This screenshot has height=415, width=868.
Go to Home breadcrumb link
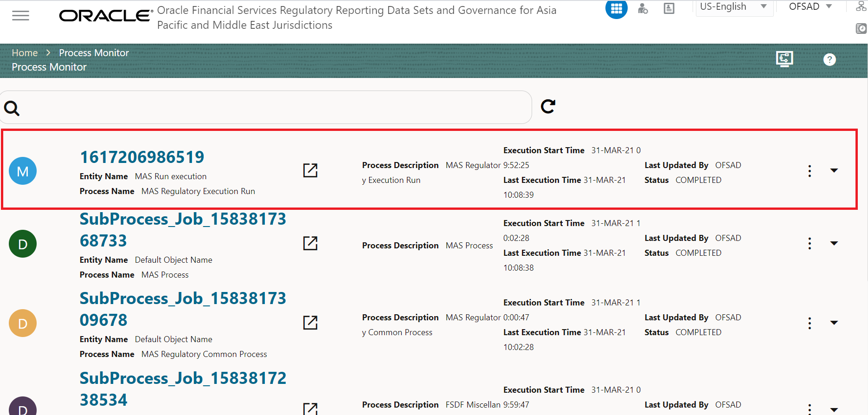tap(25, 53)
